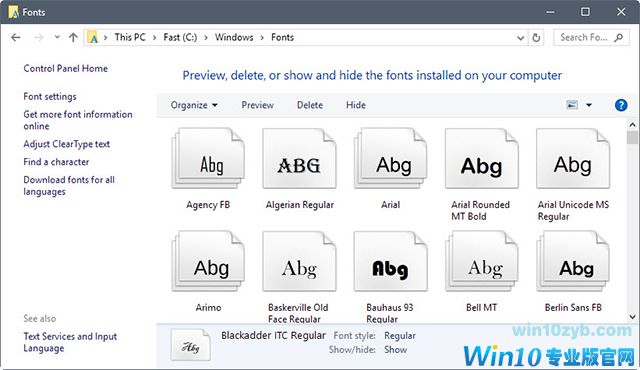640x370 pixels.
Task: Select the Bell MT font icon
Action: 482,261
